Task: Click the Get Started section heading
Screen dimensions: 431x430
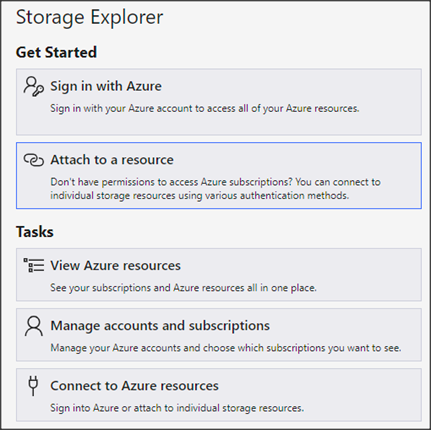Action: click(56, 52)
